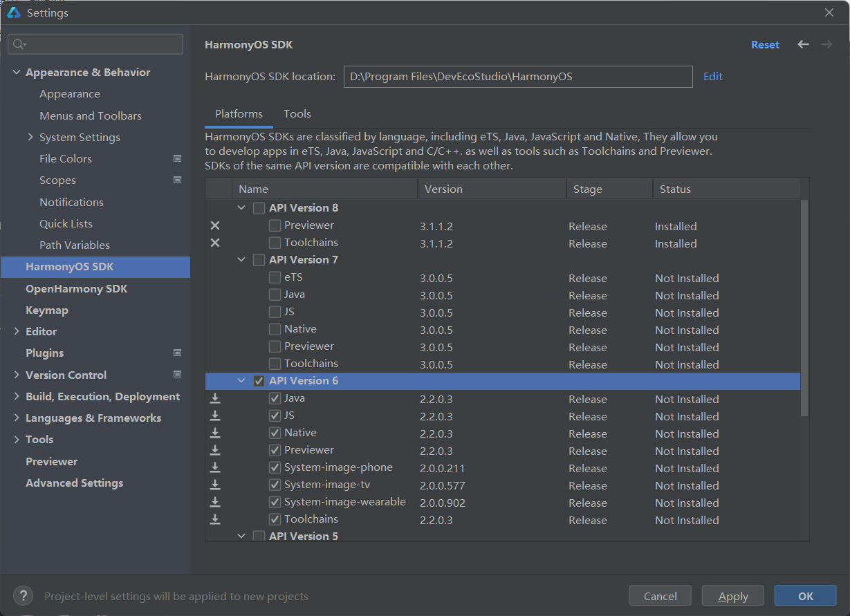Click the project-level icon beside Plugins
The image size is (850, 616).
(177, 353)
